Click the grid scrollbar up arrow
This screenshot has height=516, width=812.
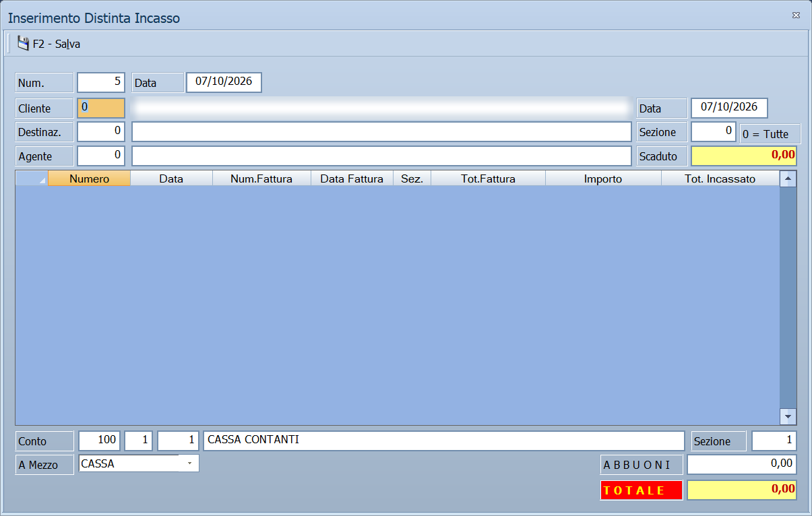(788, 179)
